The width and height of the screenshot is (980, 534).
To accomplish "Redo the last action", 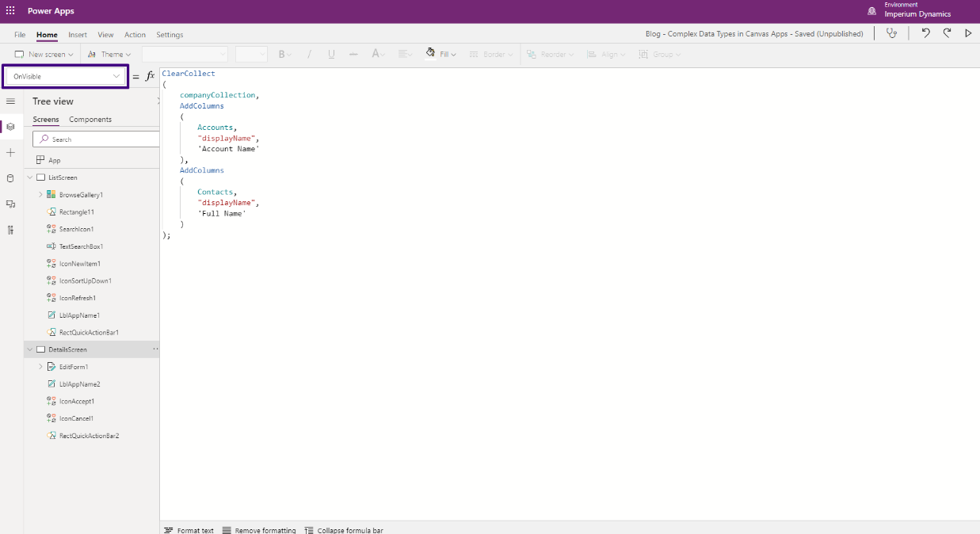I will (947, 33).
